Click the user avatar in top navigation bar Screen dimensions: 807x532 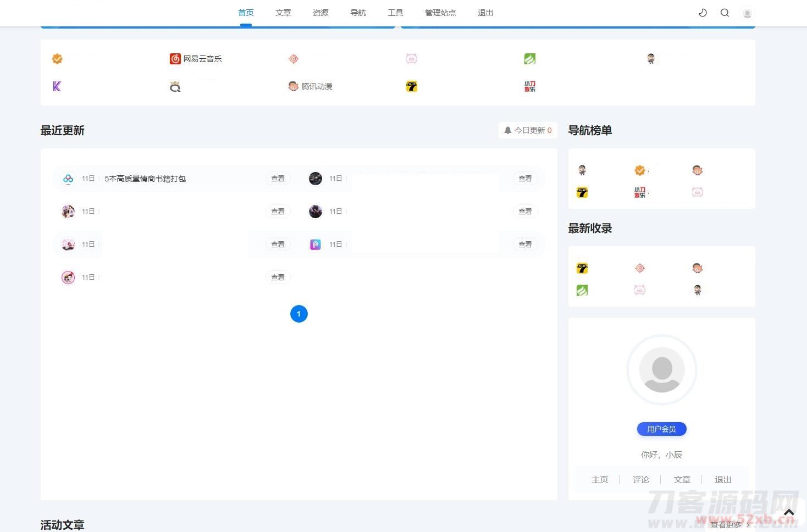pos(747,13)
